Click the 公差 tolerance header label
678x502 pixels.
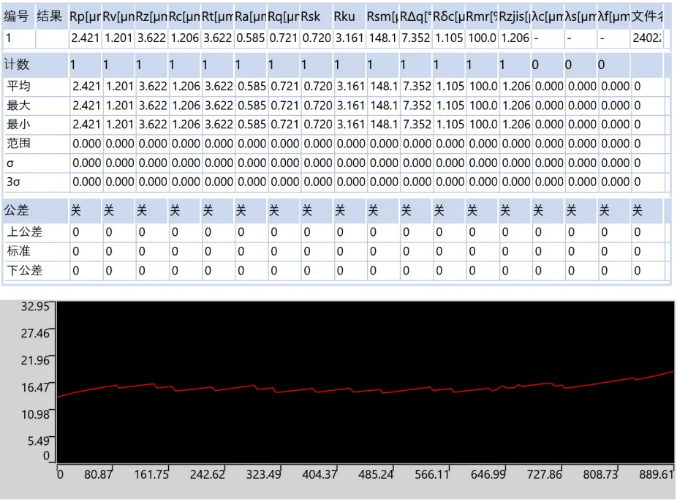point(17,211)
